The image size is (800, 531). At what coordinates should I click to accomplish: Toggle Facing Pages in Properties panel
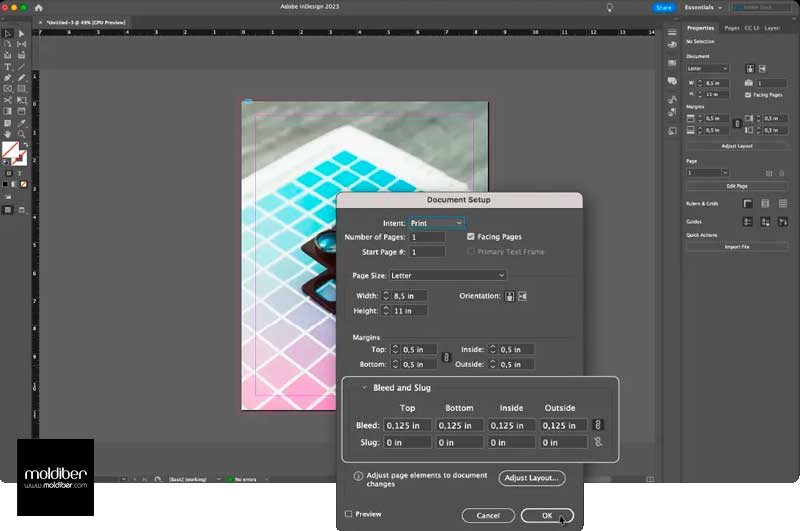point(750,94)
